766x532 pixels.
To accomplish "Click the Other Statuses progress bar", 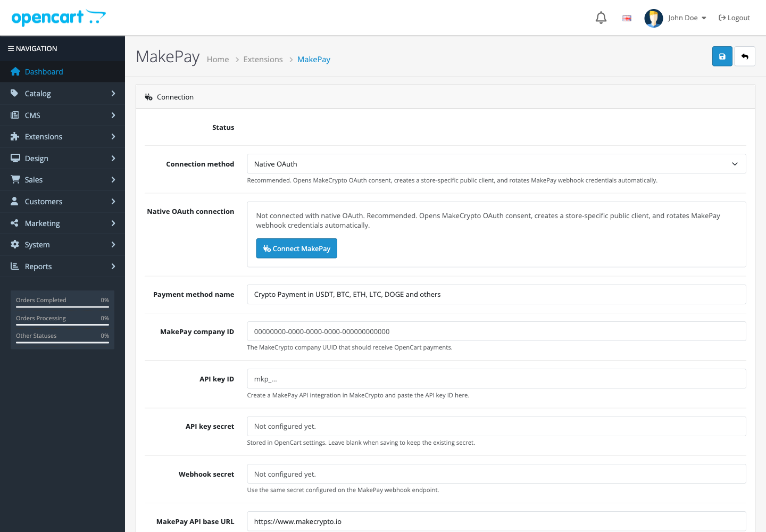I will click(x=62, y=343).
